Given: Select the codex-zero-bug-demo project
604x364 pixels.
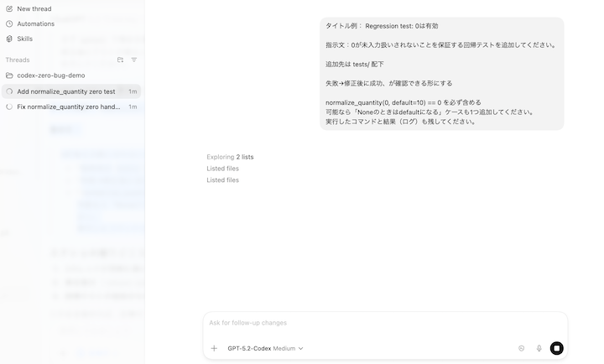Looking at the screenshot, I should pyautogui.click(x=51, y=75).
